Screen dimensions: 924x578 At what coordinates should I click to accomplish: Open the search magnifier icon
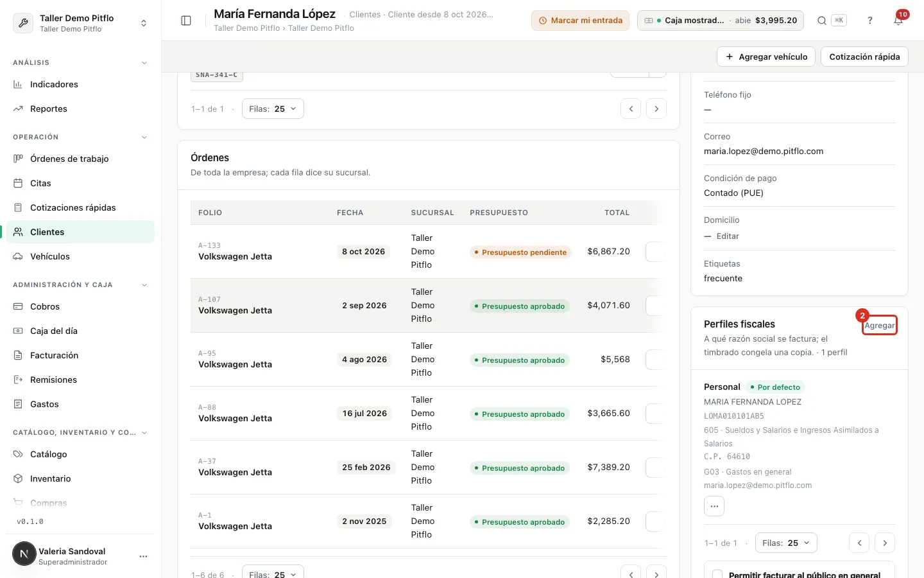tap(821, 21)
